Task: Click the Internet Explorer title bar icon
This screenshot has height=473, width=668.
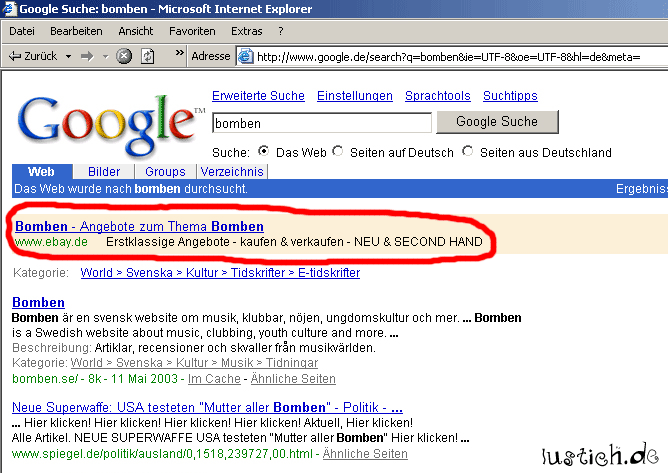Action: tap(9, 9)
